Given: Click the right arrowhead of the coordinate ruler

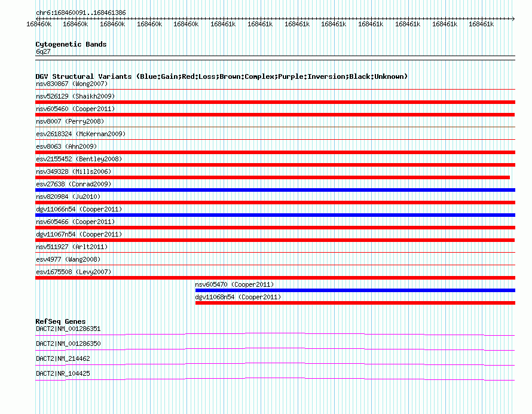Looking at the screenshot, I should pyautogui.click(x=513, y=19).
